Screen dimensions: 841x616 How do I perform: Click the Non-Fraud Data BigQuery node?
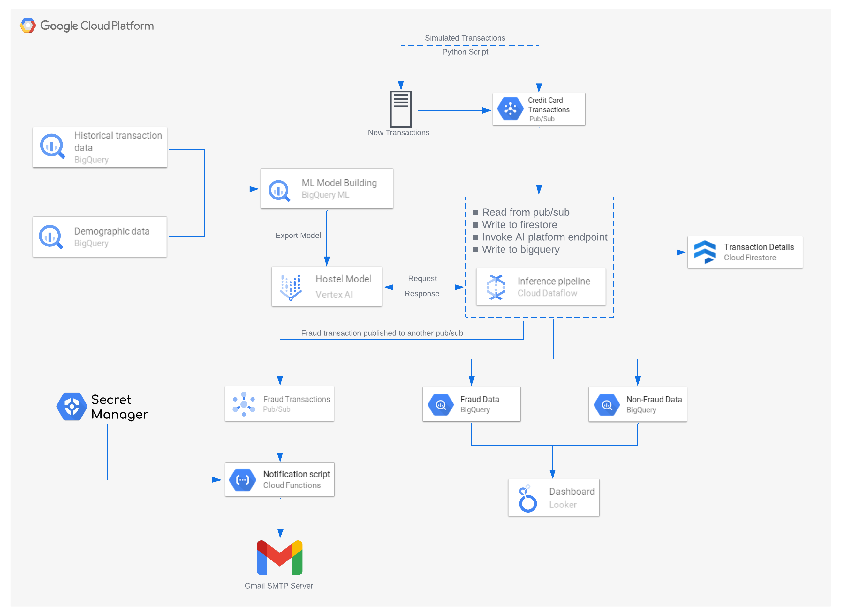[637, 404]
